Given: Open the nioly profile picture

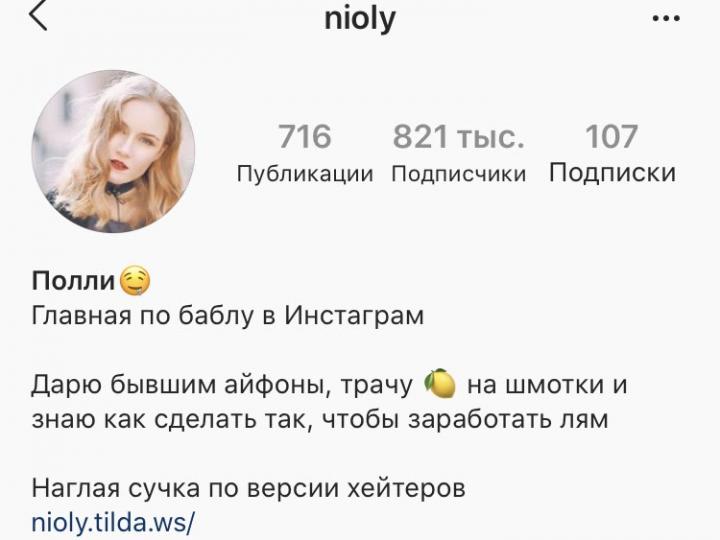Looking at the screenshot, I should (113, 152).
